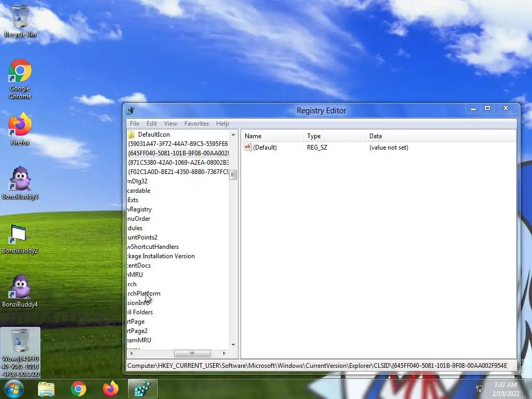The height and width of the screenshot is (399, 532).
Task: Select the dules tree key
Action: click(x=135, y=228)
